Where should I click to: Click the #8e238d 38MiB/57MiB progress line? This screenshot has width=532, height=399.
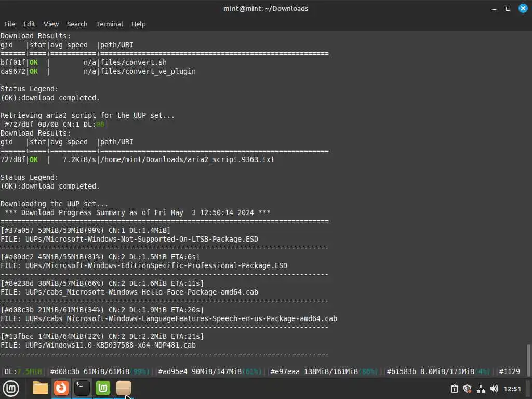102,283
